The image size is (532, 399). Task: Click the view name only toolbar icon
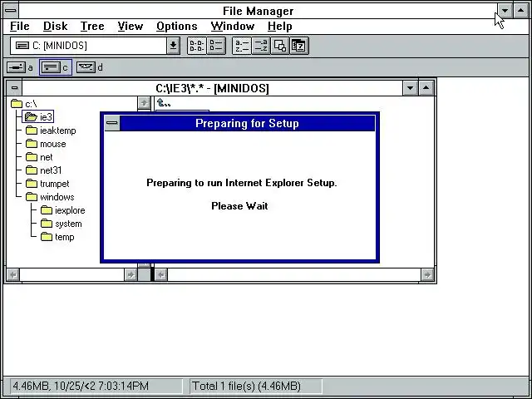pyautogui.click(x=197, y=46)
